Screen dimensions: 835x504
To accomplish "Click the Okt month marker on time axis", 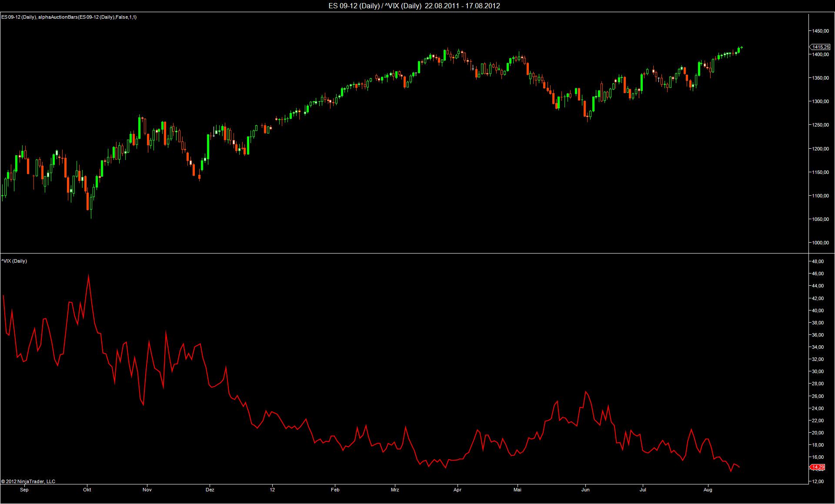I will click(x=87, y=490).
